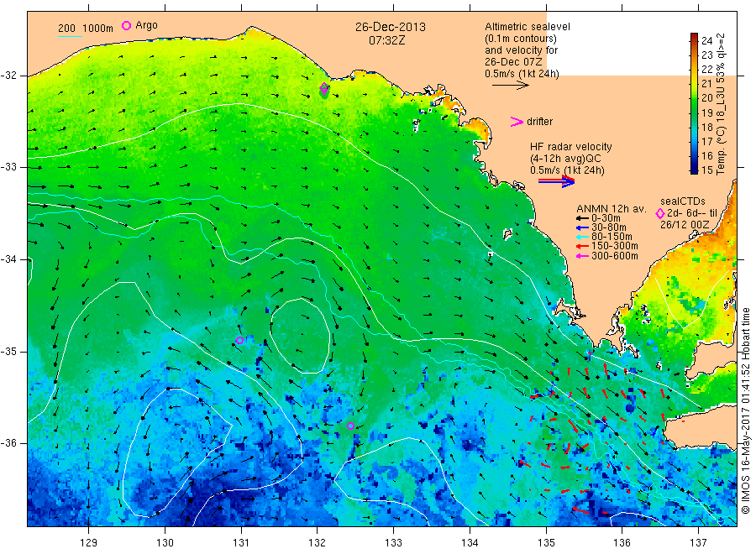This screenshot has height=554, width=756.
Task: Click the 18 label on temperature colorbar
Action: tap(706, 128)
